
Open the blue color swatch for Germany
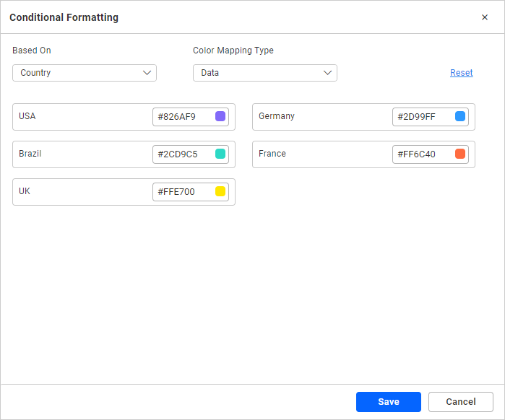(x=460, y=116)
